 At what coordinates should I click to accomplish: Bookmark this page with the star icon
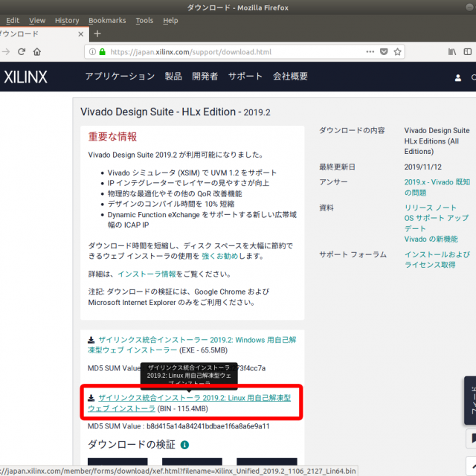coord(399,52)
